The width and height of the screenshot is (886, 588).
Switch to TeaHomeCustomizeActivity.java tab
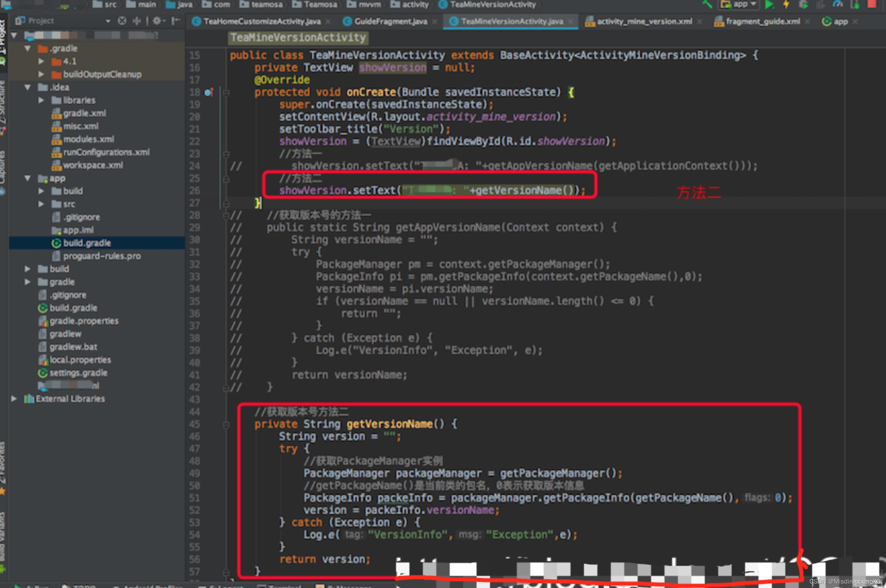(261, 22)
